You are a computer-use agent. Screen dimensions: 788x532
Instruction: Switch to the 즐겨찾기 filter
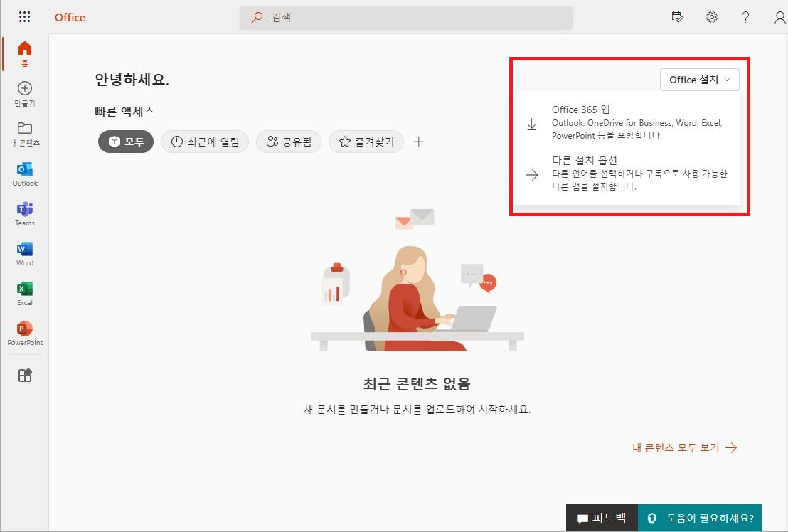click(366, 142)
